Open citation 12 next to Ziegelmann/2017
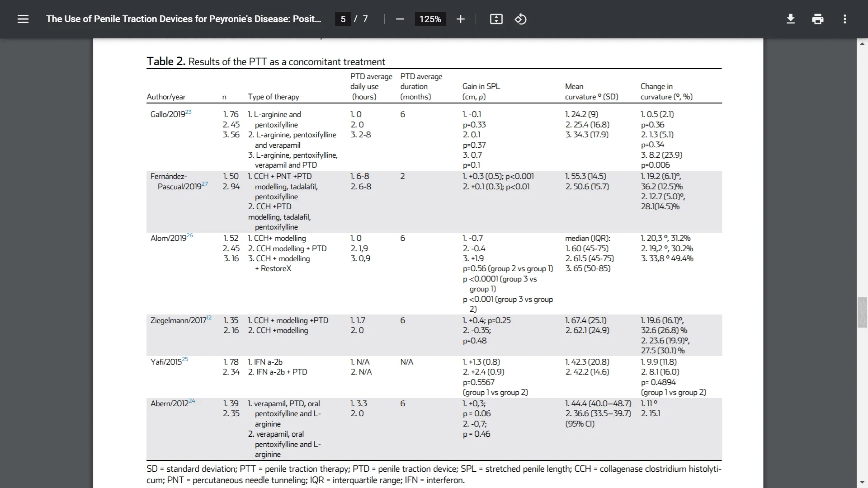This screenshot has height=488, width=868. coord(209,318)
